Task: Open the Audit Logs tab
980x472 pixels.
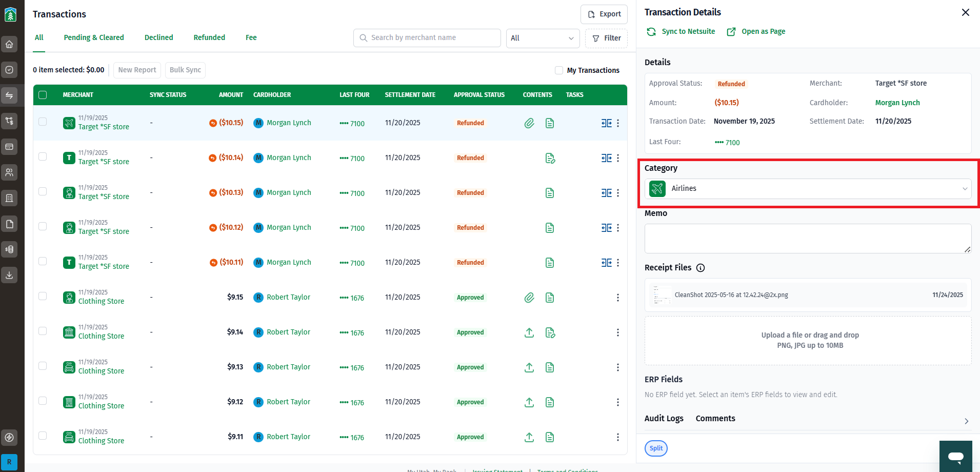Action: (x=664, y=418)
